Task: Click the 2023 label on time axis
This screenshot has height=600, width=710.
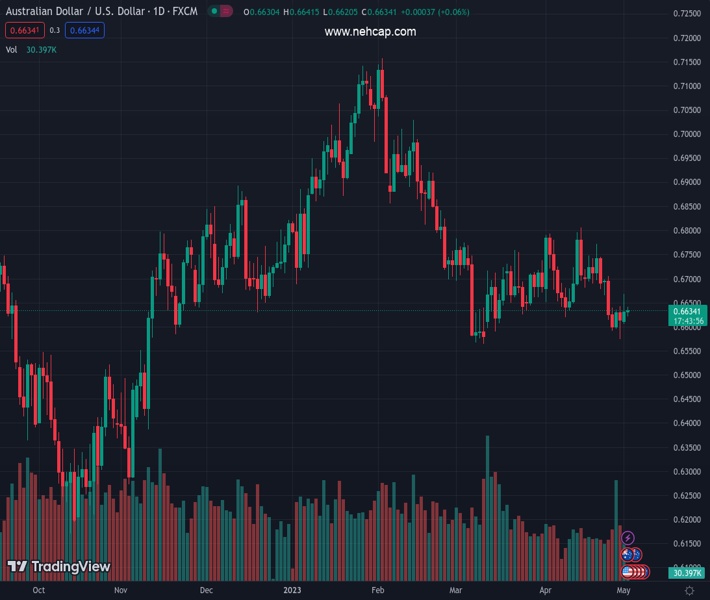Action: (x=292, y=590)
